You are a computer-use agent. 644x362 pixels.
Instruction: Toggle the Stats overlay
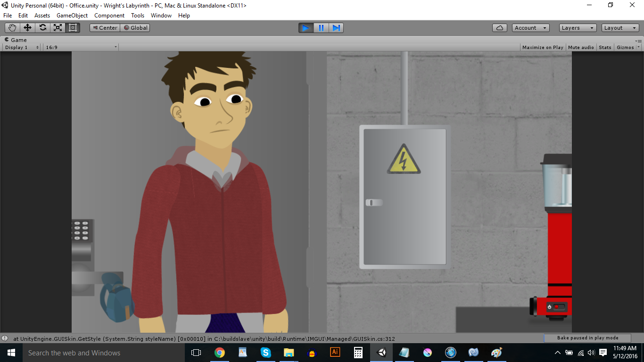[x=605, y=47]
